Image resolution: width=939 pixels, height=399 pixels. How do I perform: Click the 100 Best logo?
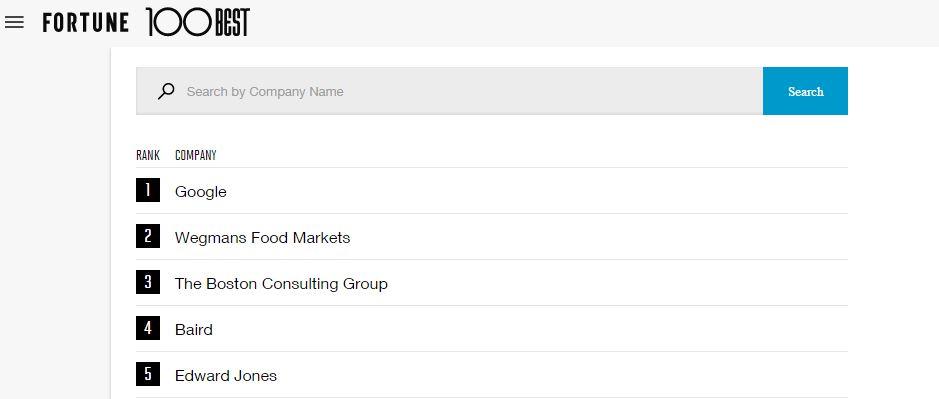point(198,22)
